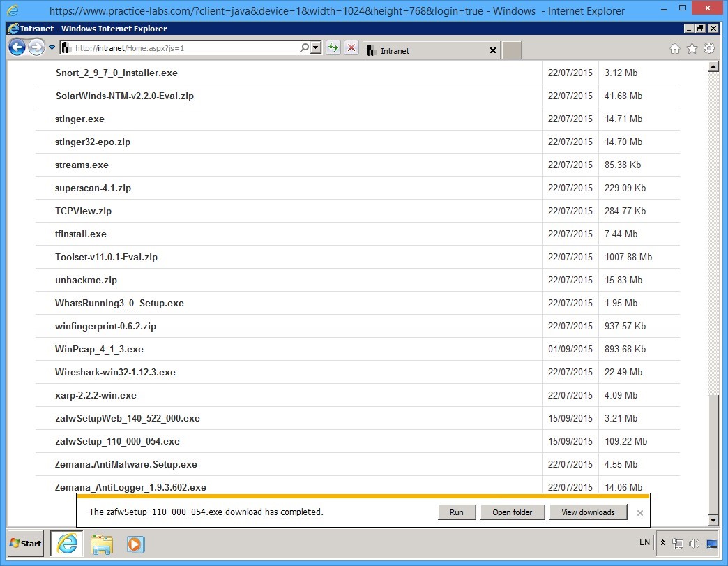The height and width of the screenshot is (566, 728).
Task: Download Wireshark-win32-1.12.3.exe link
Action: (x=115, y=373)
